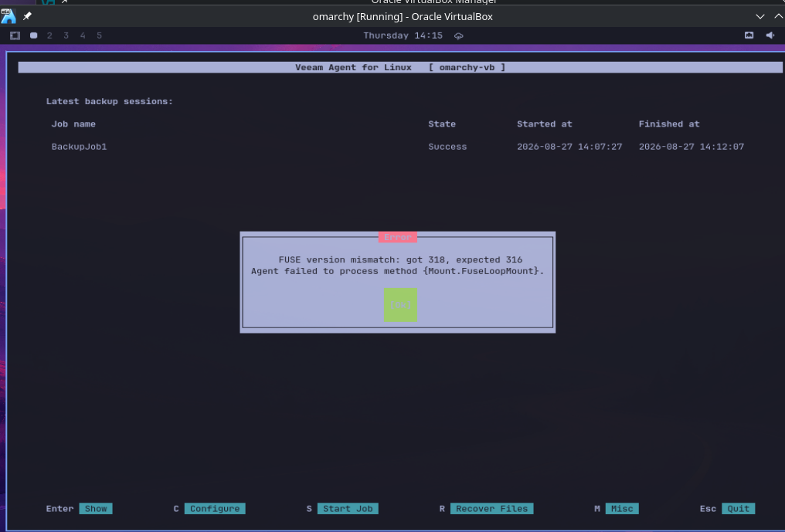Switch to workspace 3
This screenshot has height=532, width=785.
tap(66, 36)
